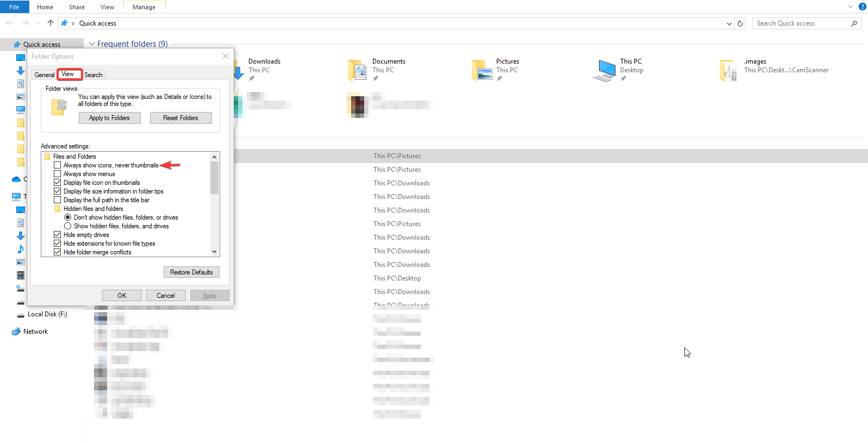Open the address bar history dropdown

[729, 23]
